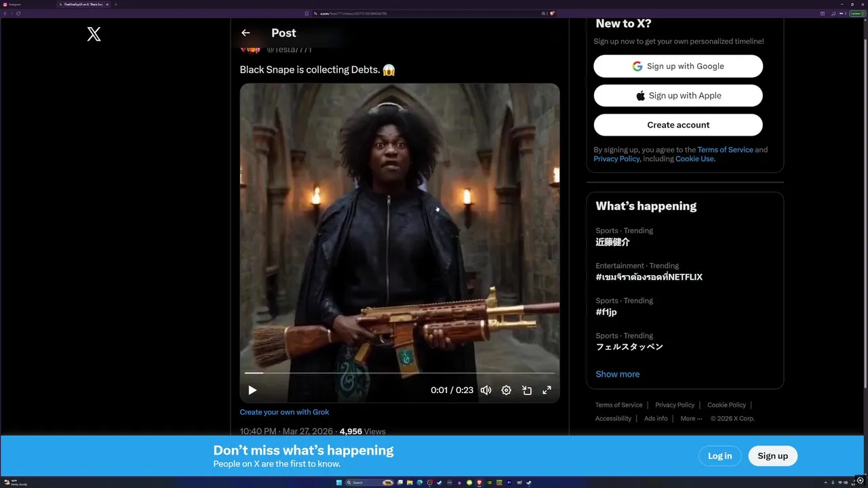Image resolution: width=868 pixels, height=488 pixels.
Task: Play the video with the play button
Action: pos(252,390)
